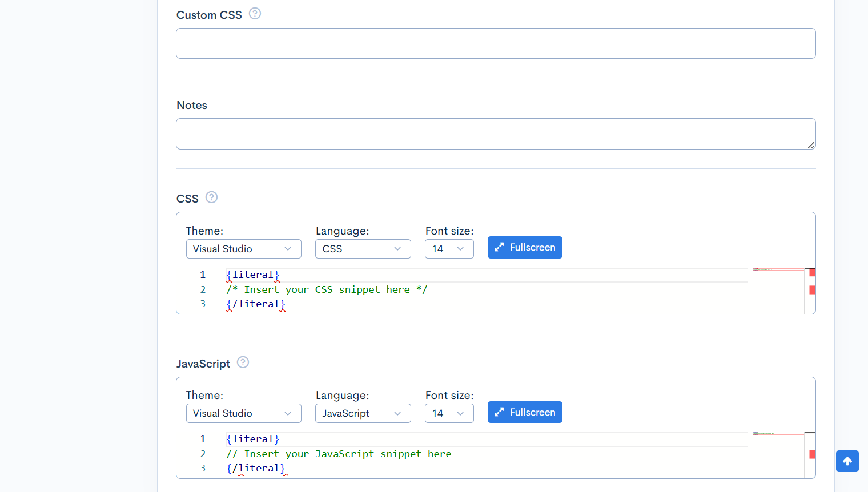Click the Custom CSS help icon
This screenshot has height=492, width=868.
[x=255, y=14]
